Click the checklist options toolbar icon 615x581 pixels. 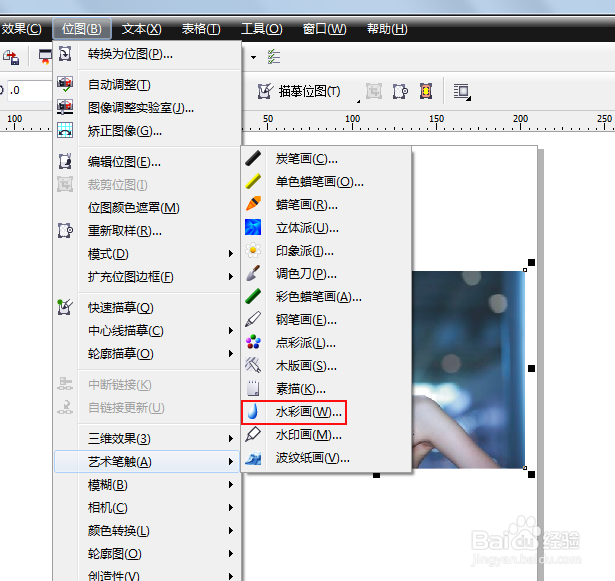[274, 57]
